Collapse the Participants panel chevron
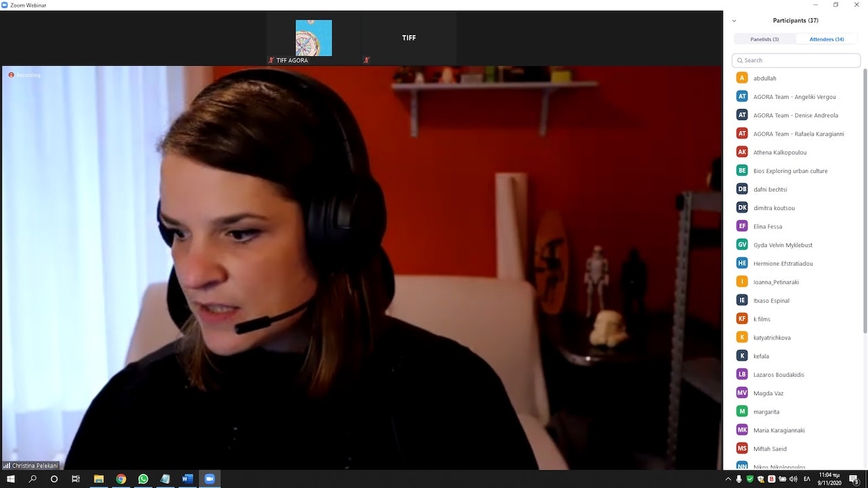This screenshot has height=488, width=868. 734,21
